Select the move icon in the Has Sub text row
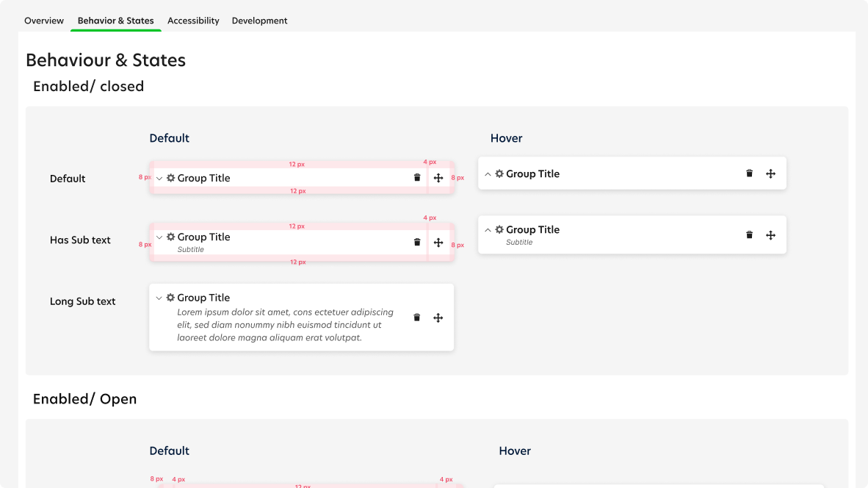868x488 pixels. coord(438,241)
